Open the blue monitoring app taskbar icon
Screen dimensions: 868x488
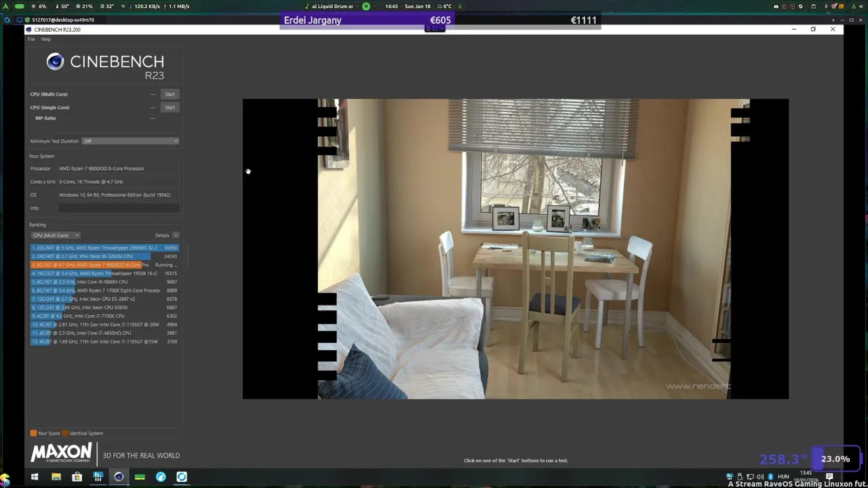click(x=98, y=477)
